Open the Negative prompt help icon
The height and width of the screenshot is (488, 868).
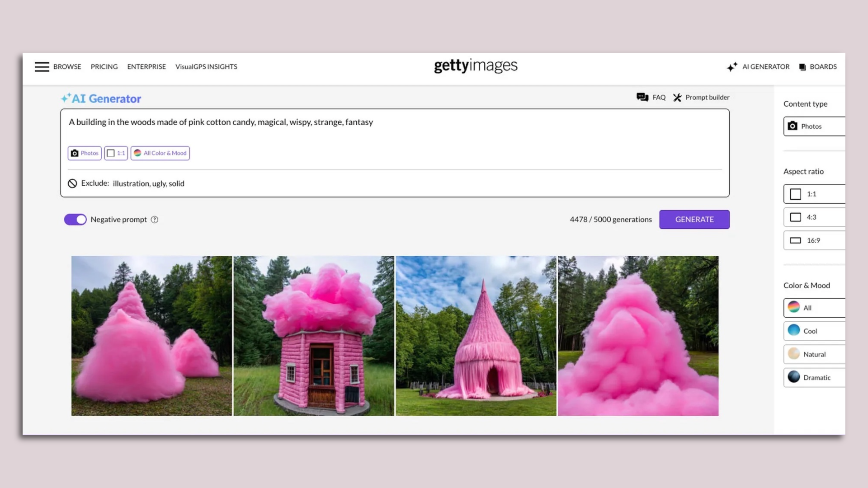pyautogui.click(x=154, y=220)
